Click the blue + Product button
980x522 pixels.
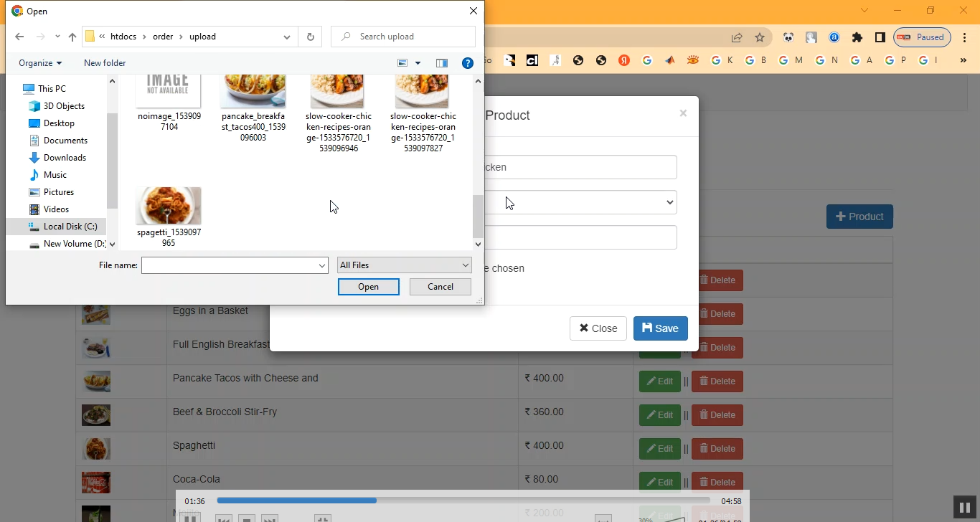859,217
